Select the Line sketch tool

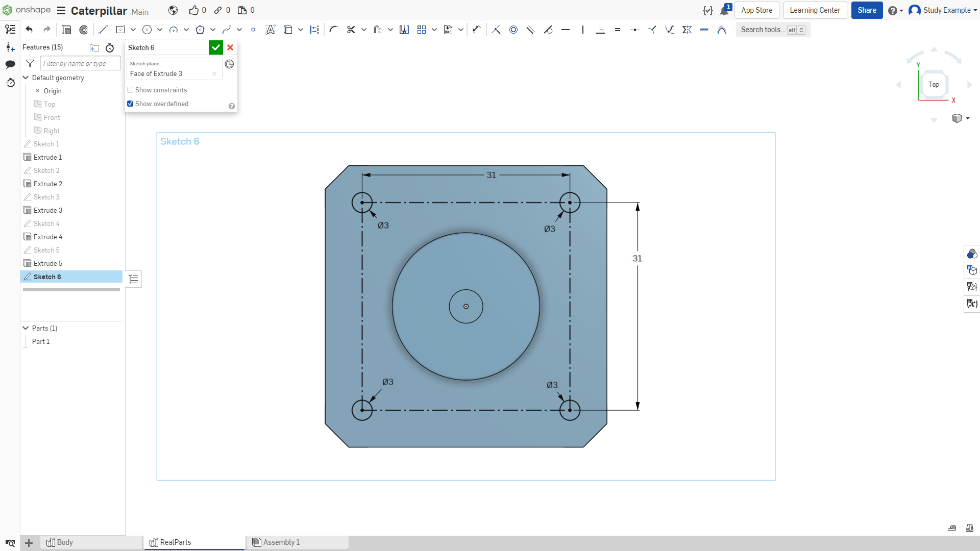(x=103, y=30)
